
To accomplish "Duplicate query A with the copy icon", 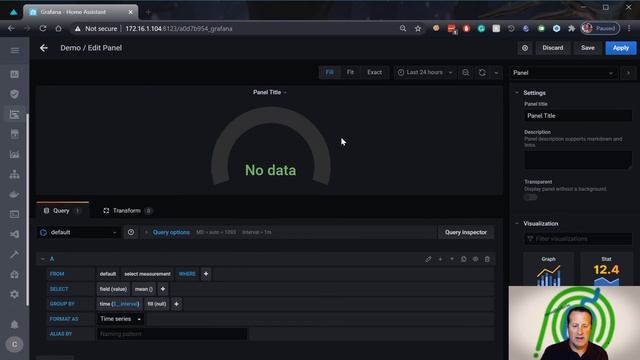I will tap(464, 259).
